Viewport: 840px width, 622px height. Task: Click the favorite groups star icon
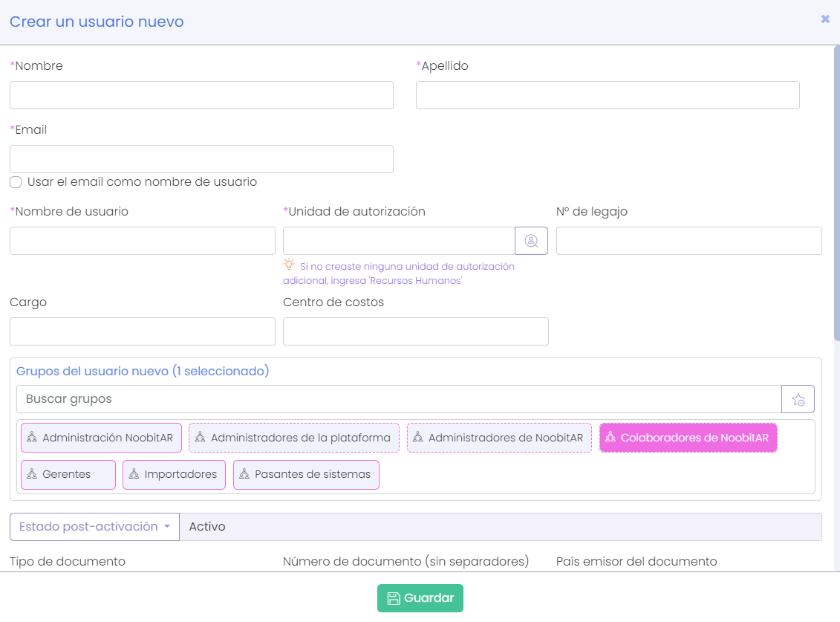[798, 399]
